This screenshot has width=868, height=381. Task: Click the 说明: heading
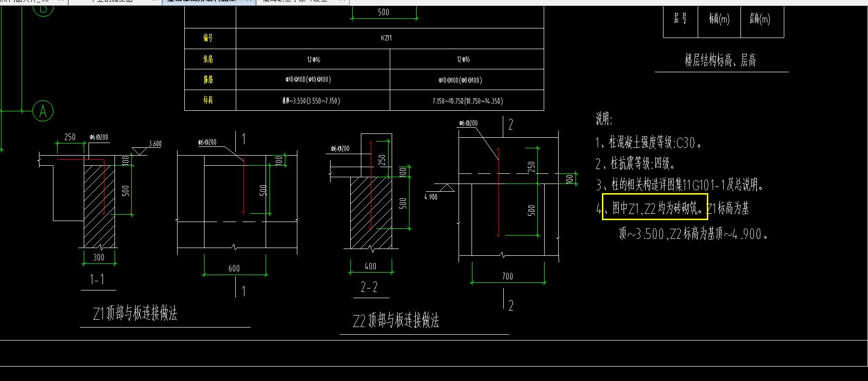click(604, 119)
